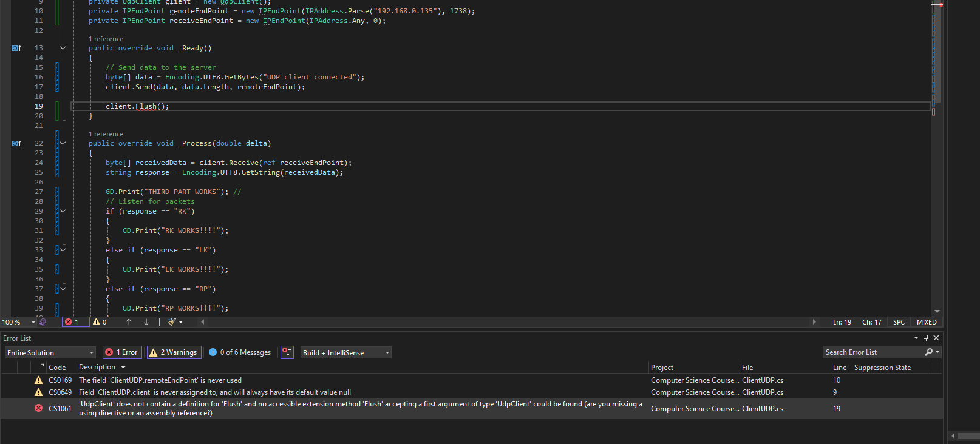Run code cleanup with the broom icon
The height and width of the screenshot is (444, 980).
click(x=172, y=322)
